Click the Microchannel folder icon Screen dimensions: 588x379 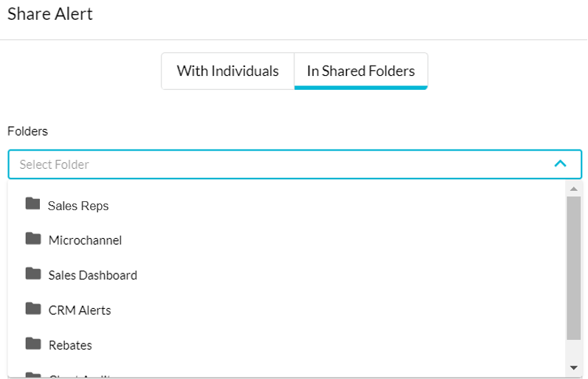click(33, 238)
